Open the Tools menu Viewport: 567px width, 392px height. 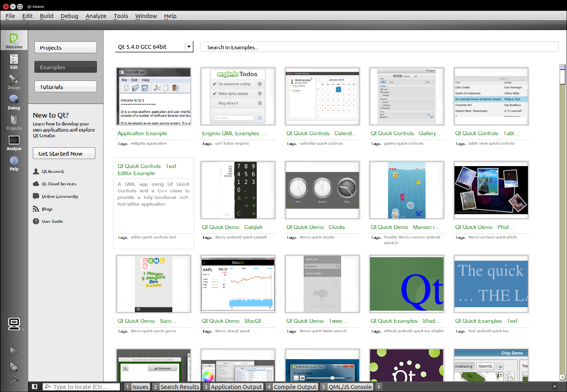(121, 16)
